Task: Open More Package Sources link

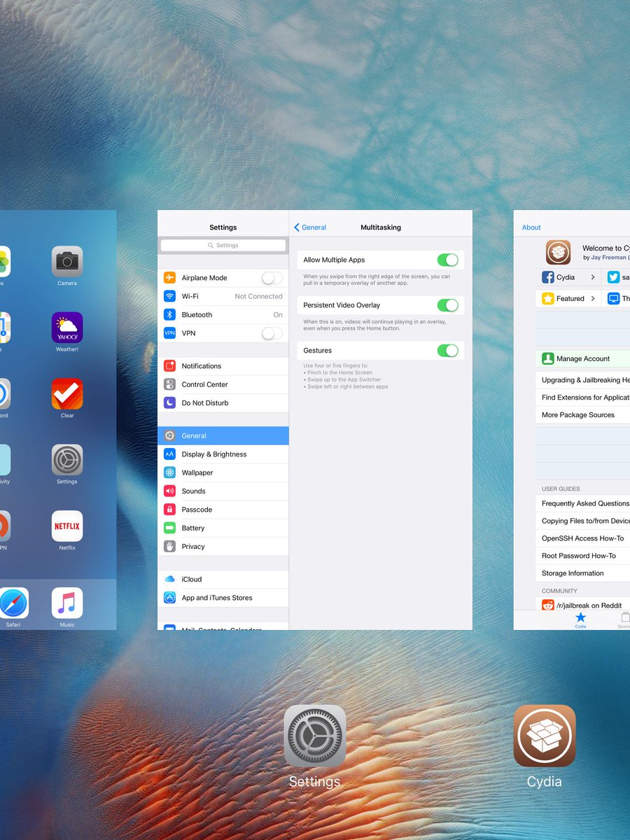Action: 583,415
